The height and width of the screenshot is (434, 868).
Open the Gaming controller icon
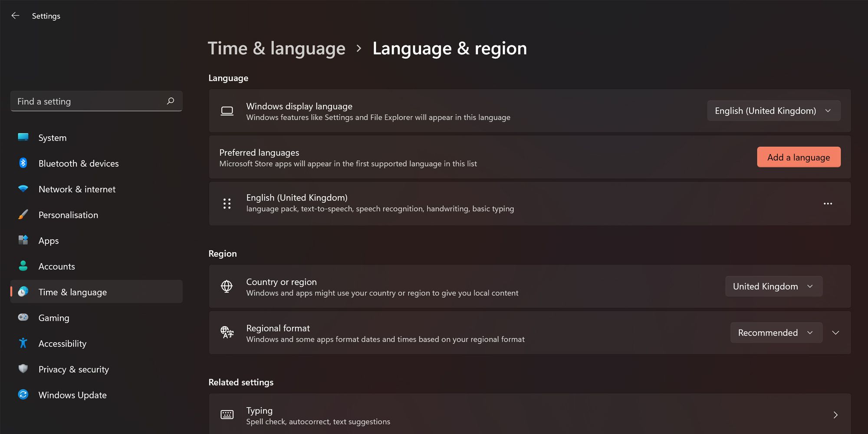[x=23, y=317]
